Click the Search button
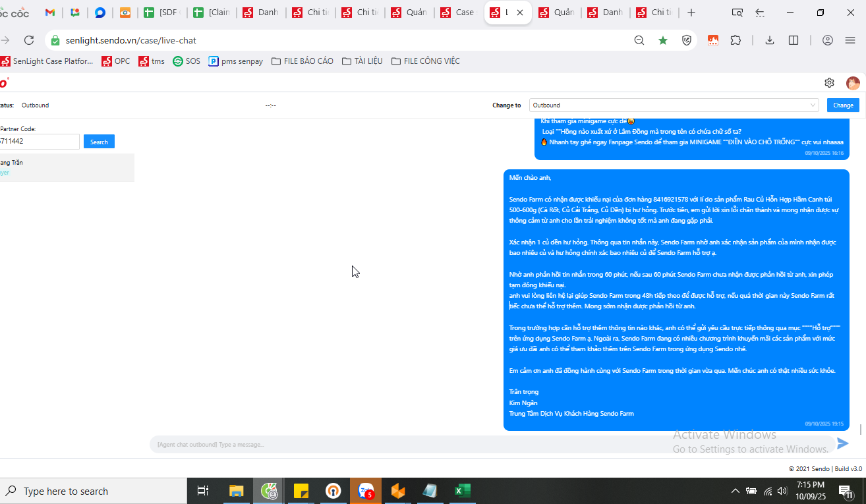The width and height of the screenshot is (866, 504). click(99, 142)
